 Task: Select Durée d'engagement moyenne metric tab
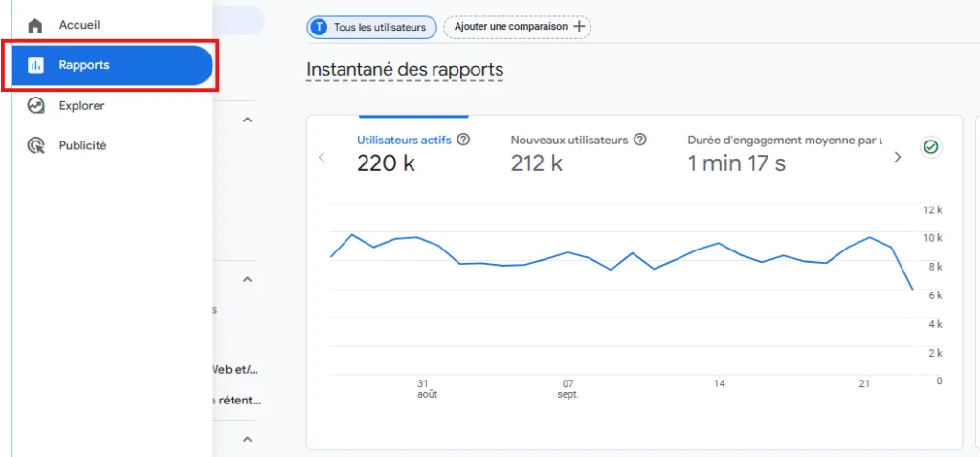(x=784, y=153)
